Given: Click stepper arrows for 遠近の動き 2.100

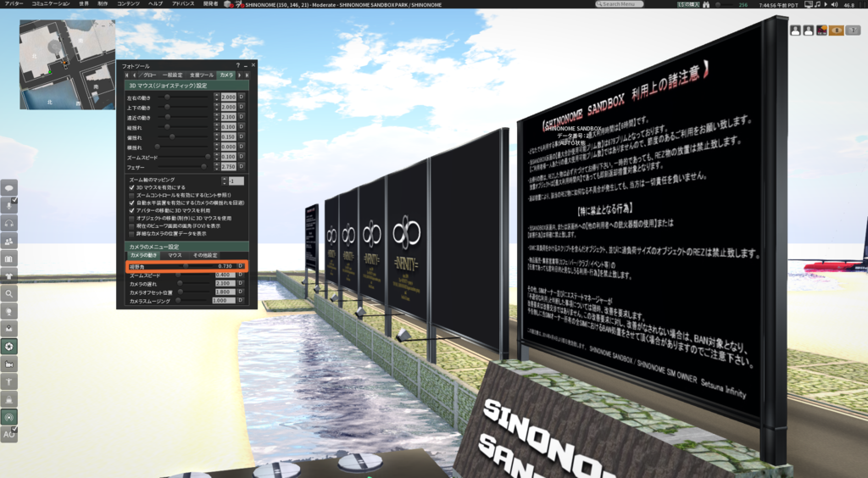Looking at the screenshot, I should click(217, 117).
